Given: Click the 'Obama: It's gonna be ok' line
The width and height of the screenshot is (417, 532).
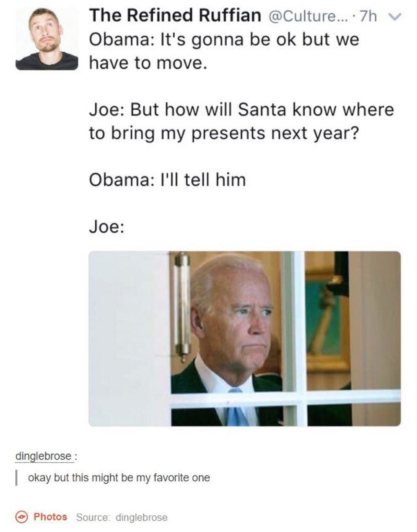Looking at the screenshot, I should pyautogui.click(x=224, y=40).
